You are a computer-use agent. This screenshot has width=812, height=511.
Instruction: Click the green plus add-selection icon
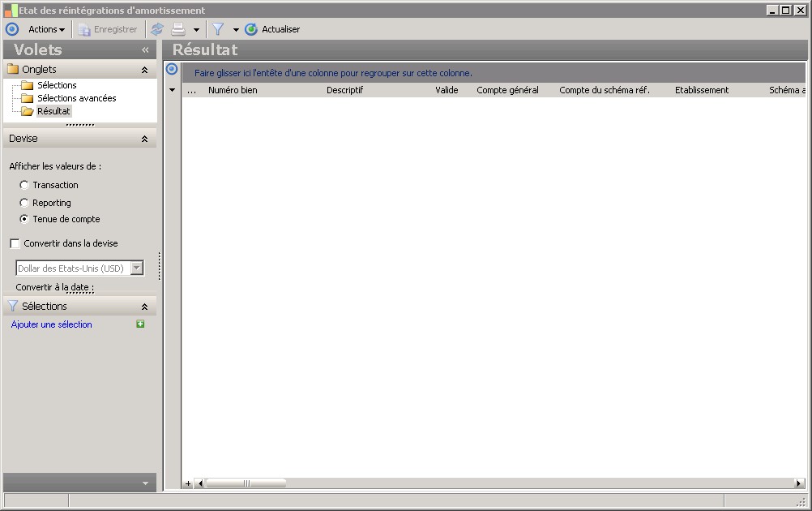(140, 324)
